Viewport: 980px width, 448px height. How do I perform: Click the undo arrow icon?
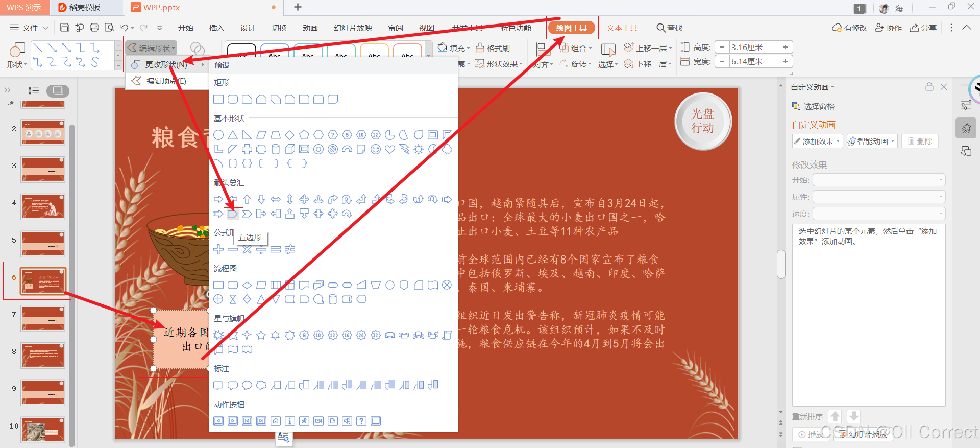click(124, 28)
